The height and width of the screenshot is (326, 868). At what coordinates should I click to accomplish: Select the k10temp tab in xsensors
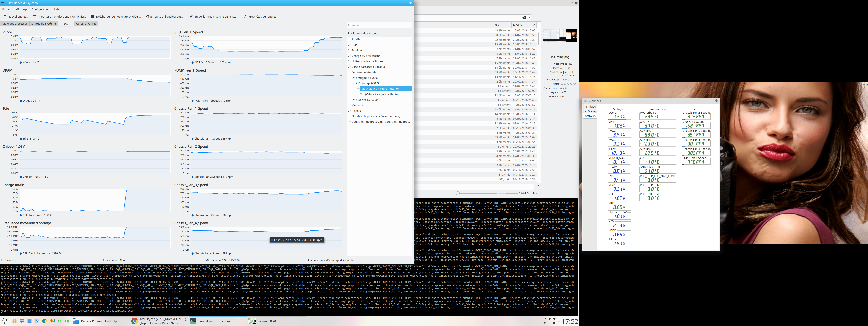pyautogui.click(x=590, y=111)
